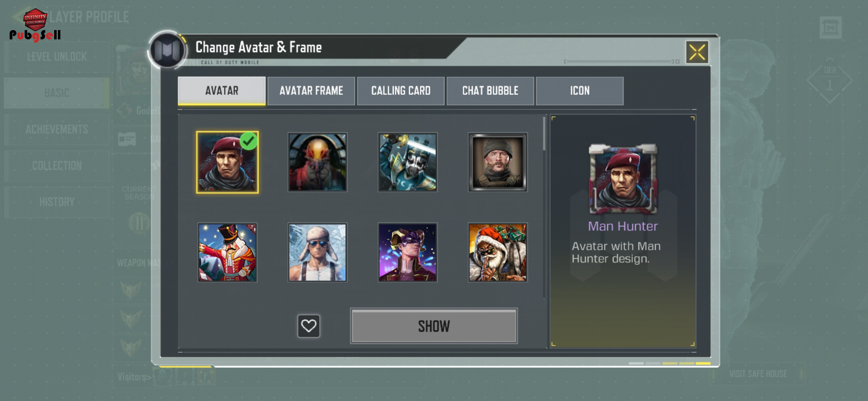Screen dimensions: 868x401
Task: Toggle the heart favorite button
Action: 309,326
